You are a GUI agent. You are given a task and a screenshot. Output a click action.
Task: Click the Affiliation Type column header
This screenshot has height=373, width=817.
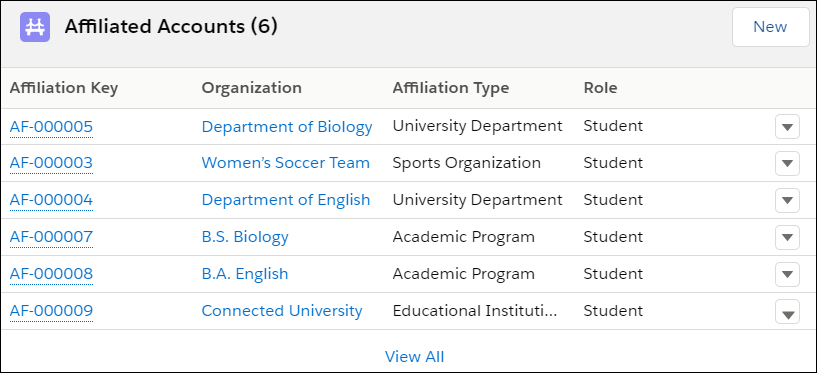[x=451, y=88]
